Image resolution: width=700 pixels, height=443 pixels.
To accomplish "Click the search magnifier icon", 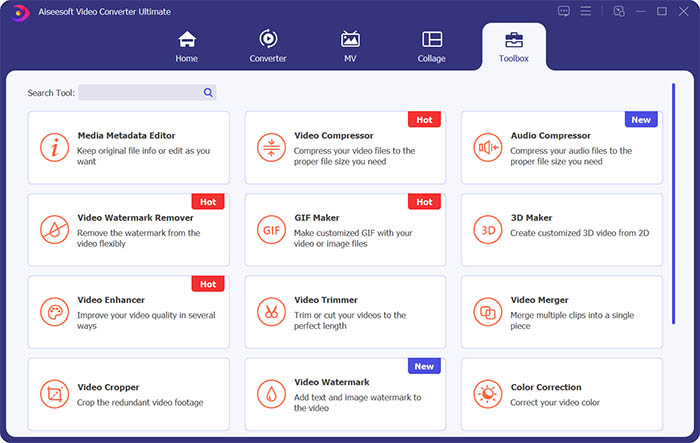I will 208,93.
